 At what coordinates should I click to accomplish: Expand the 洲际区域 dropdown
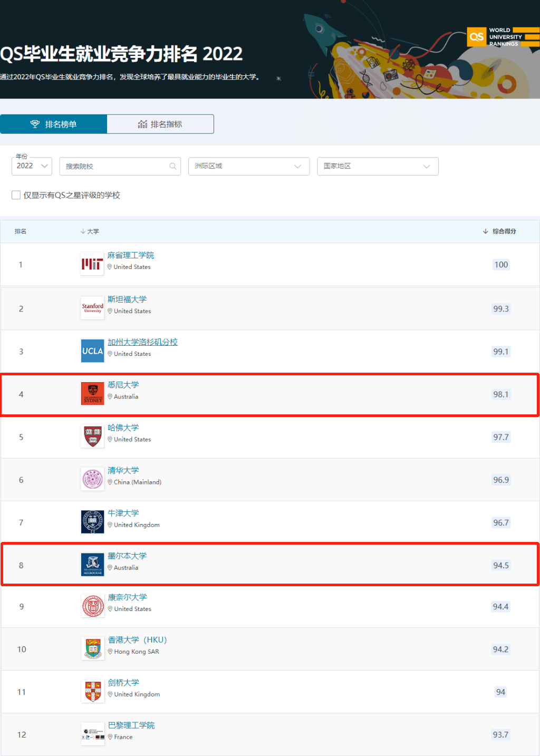coord(249,166)
